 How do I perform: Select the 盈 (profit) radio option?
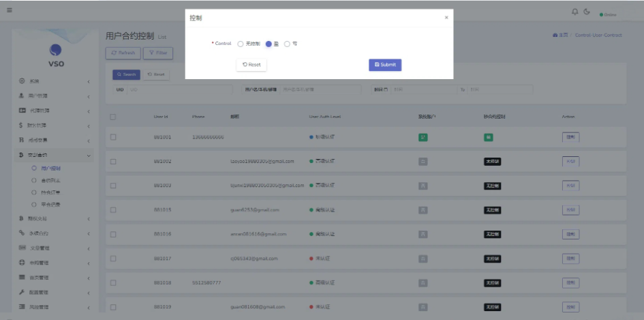(269, 44)
